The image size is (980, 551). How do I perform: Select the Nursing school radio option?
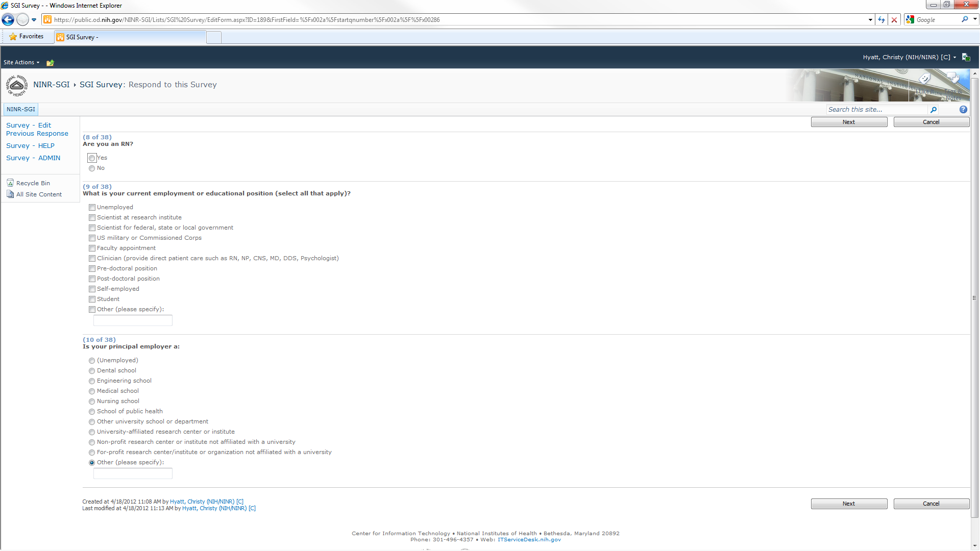point(92,402)
